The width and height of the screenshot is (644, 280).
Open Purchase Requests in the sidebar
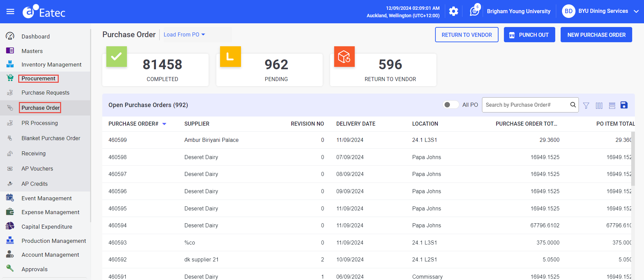[45, 93]
